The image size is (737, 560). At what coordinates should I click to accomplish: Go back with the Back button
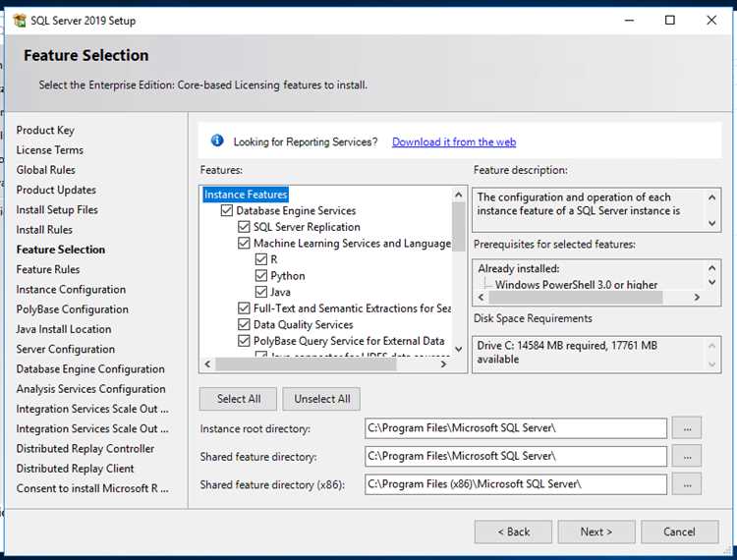coord(513,532)
